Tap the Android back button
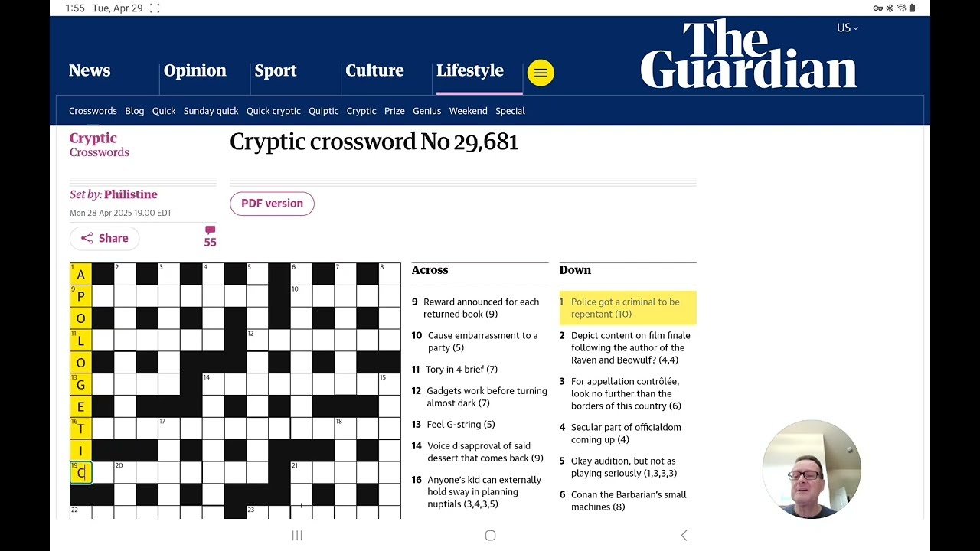This screenshot has width=980, height=551. 684,536
